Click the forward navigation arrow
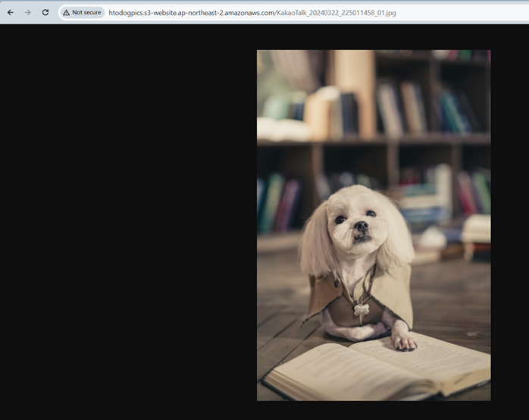This screenshot has height=420, width=529. point(28,12)
